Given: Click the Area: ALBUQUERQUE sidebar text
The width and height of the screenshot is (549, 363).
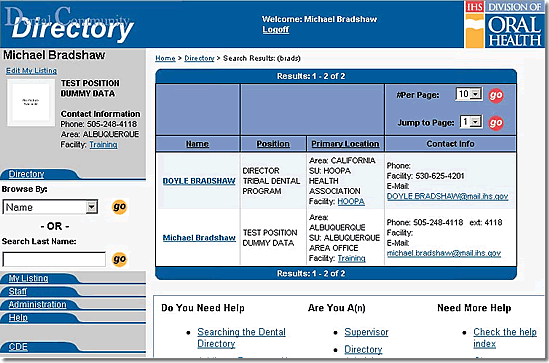Looking at the screenshot, I should [x=100, y=134].
